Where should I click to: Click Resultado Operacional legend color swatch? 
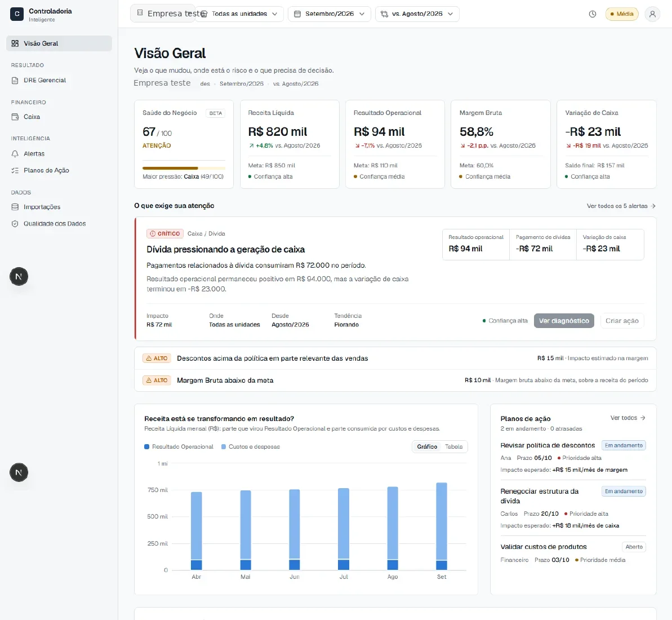click(x=147, y=447)
